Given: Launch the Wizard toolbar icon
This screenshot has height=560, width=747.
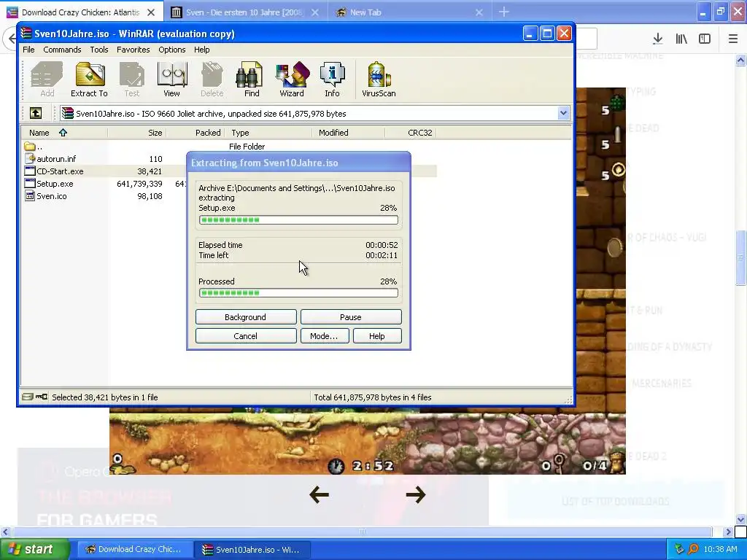Looking at the screenshot, I should click(292, 79).
